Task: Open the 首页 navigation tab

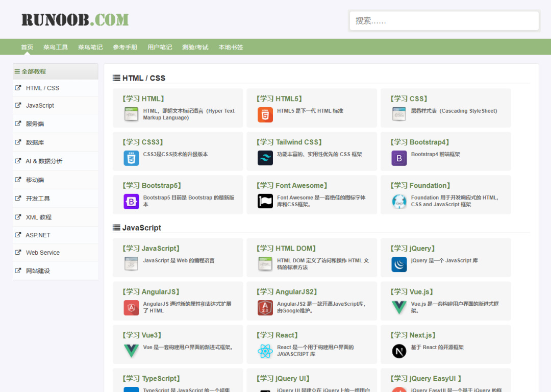Action: pos(27,47)
